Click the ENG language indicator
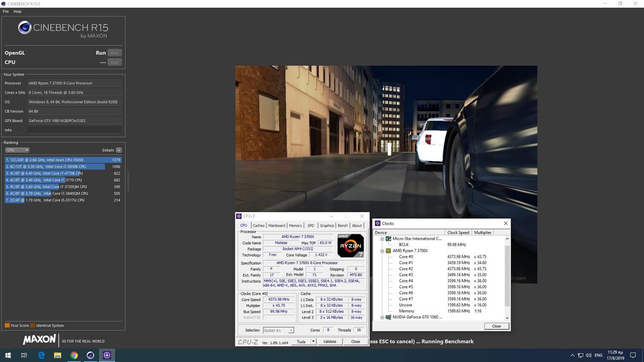The width and height of the screenshot is (644, 362). (x=599, y=355)
